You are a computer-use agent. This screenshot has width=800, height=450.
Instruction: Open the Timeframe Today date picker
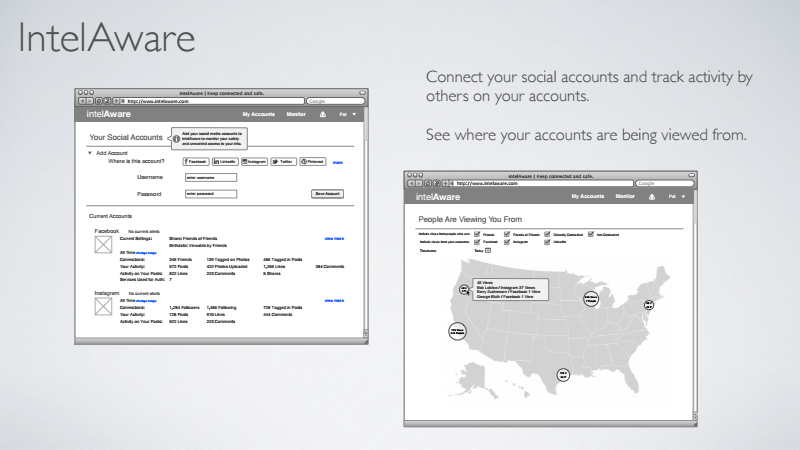(489, 250)
